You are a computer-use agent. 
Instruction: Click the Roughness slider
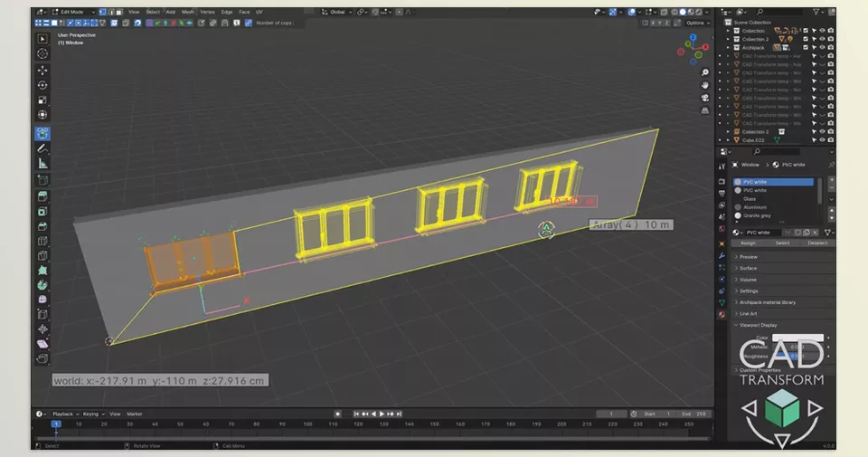[x=797, y=357]
